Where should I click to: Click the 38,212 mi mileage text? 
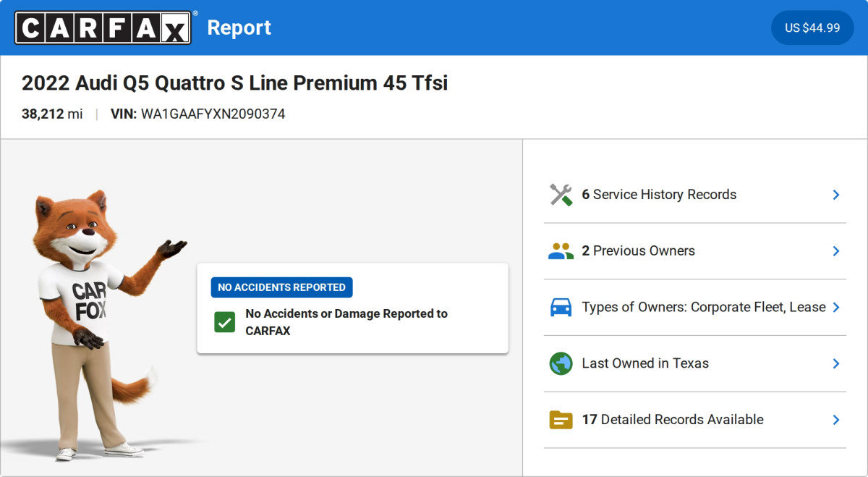[52, 114]
